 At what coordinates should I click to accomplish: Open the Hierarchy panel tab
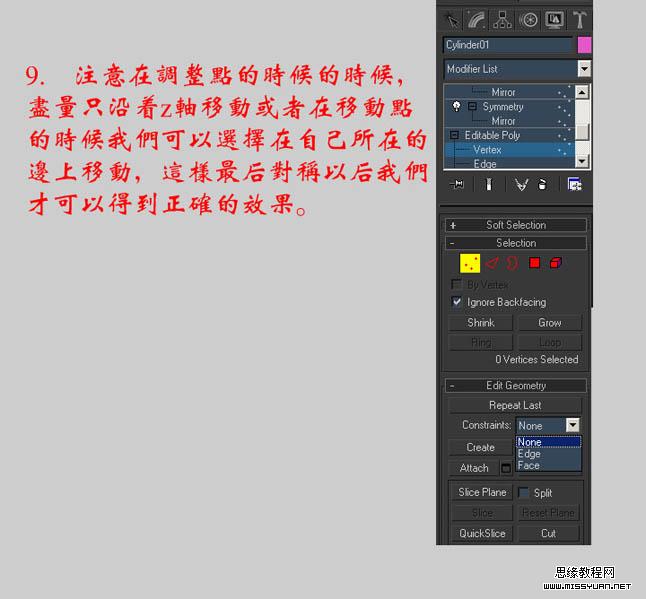coord(502,19)
